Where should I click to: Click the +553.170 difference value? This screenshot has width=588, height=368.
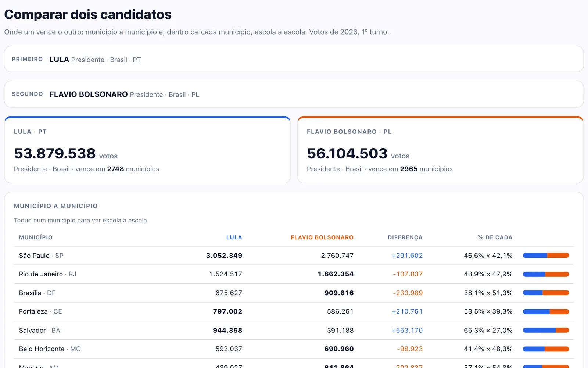click(x=407, y=331)
